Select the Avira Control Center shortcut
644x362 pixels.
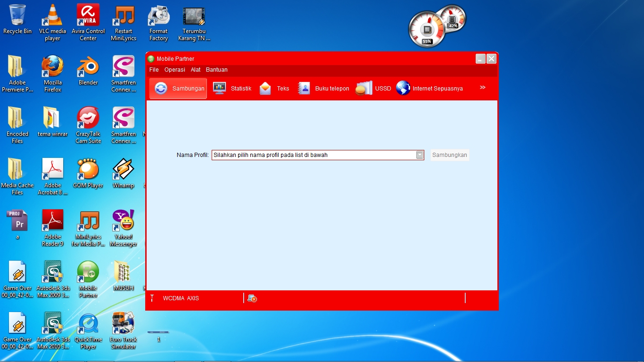point(88,23)
